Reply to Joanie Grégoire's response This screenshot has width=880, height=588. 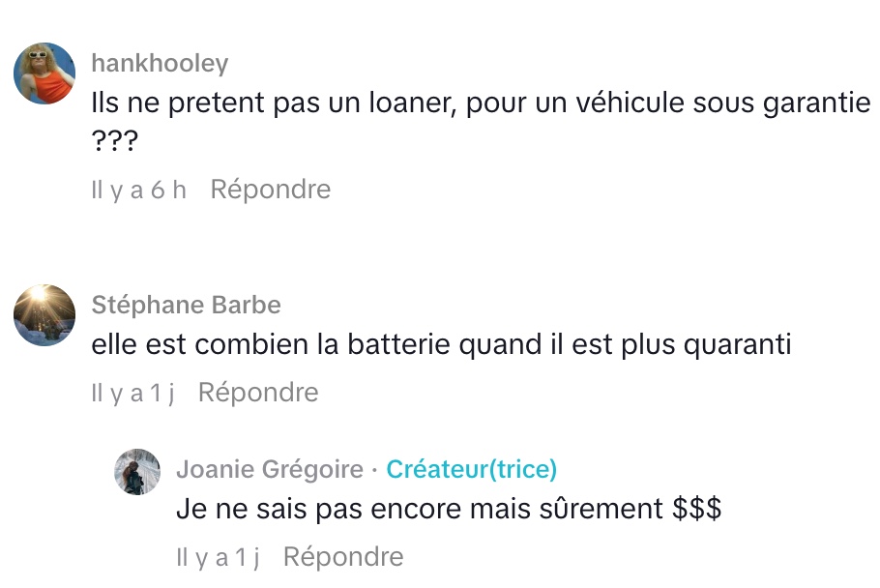[342, 557]
